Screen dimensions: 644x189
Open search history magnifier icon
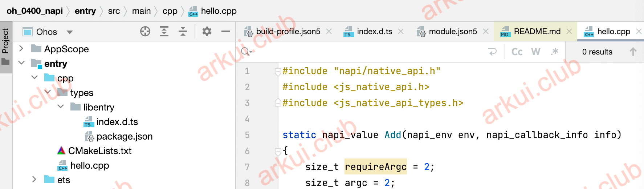coord(246,52)
